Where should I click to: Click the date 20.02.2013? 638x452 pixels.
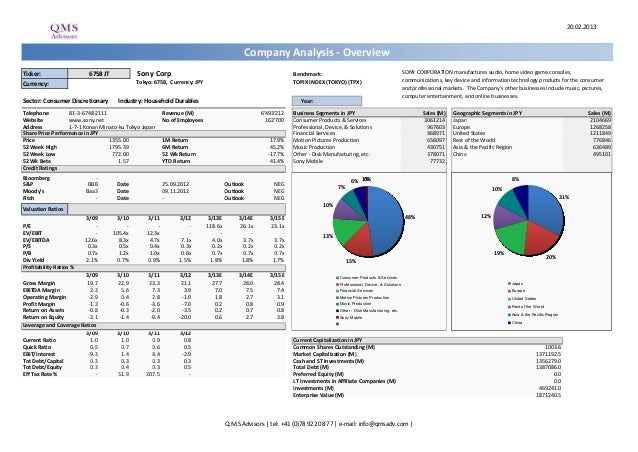point(581,27)
